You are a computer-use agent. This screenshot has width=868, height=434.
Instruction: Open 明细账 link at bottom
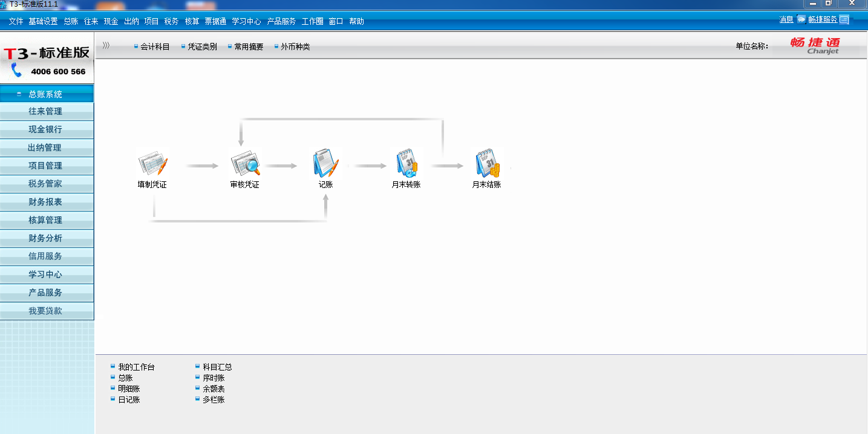pos(129,389)
